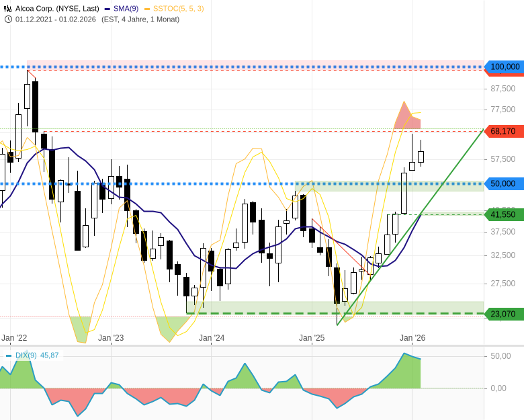Select the green 41,550 price tag

click(x=504, y=214)
